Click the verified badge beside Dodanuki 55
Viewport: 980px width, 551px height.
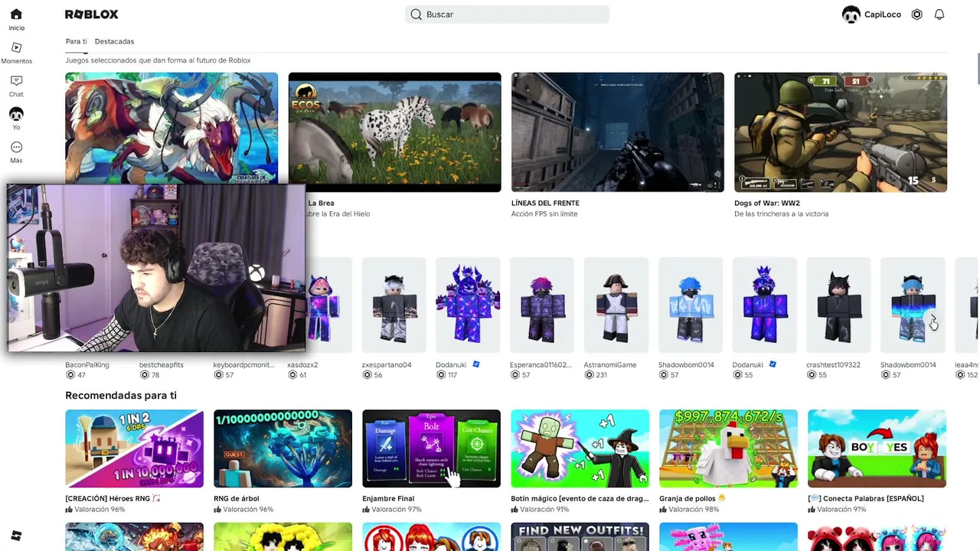click(x=772, y=365)
